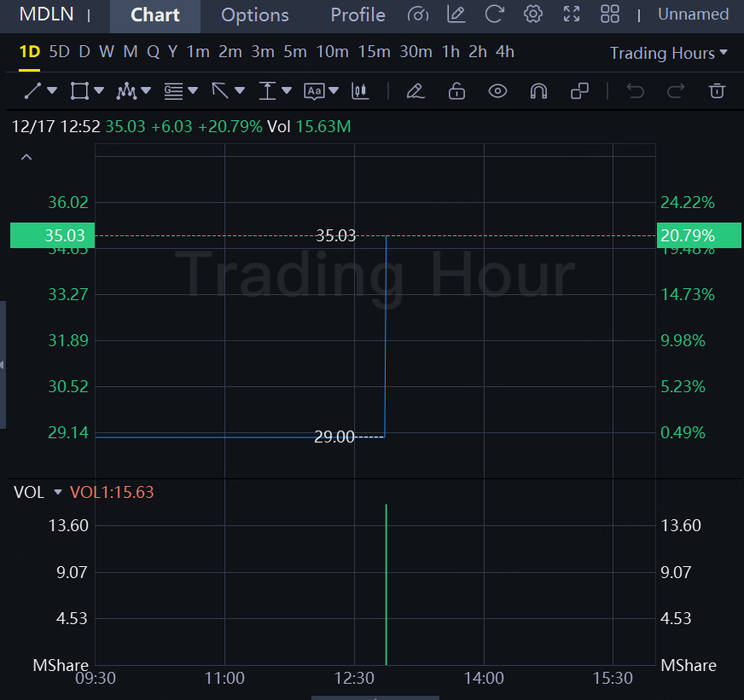Enter fullscreen chart mode

(572, 14)
